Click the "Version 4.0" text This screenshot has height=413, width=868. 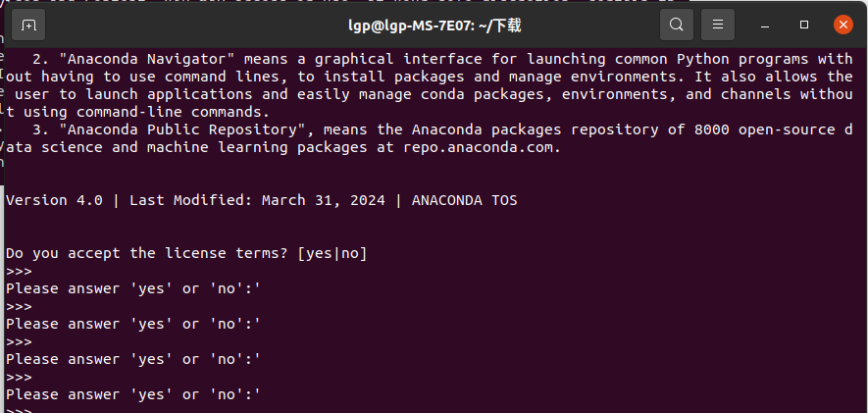tap(54, 200)
